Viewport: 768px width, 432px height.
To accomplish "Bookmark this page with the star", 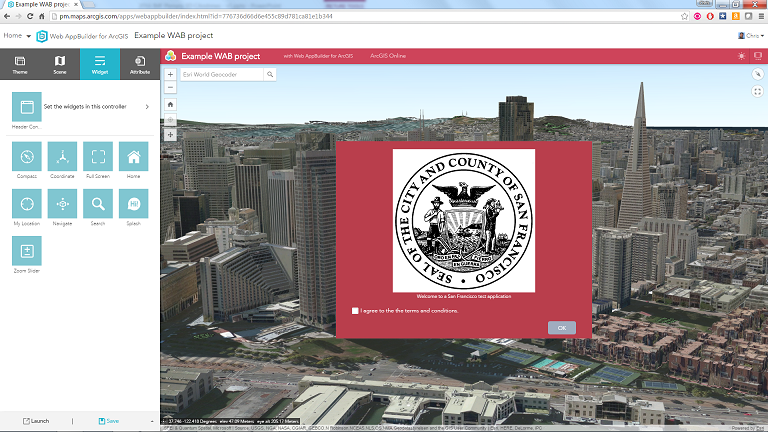I will (x=684, y=16).
